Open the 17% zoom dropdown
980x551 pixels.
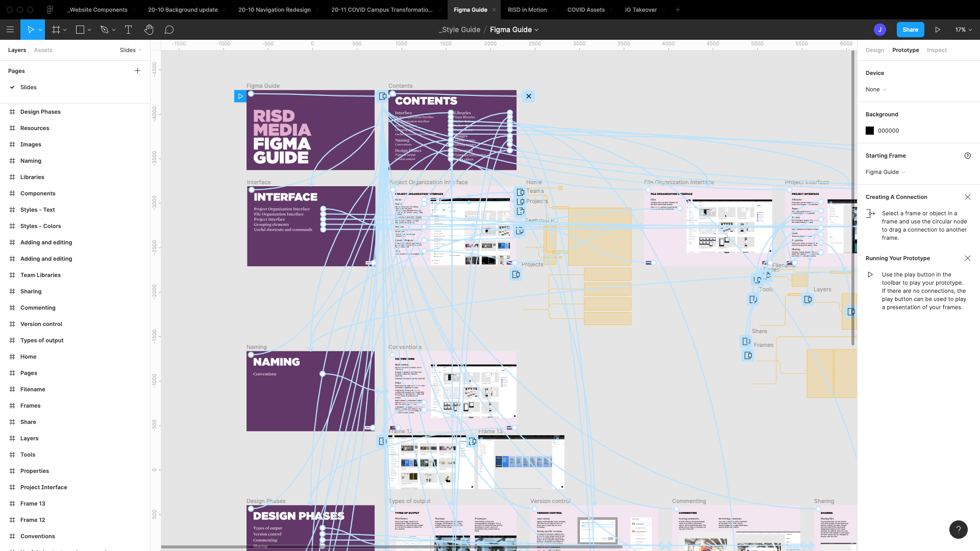(x=963, y=30)
